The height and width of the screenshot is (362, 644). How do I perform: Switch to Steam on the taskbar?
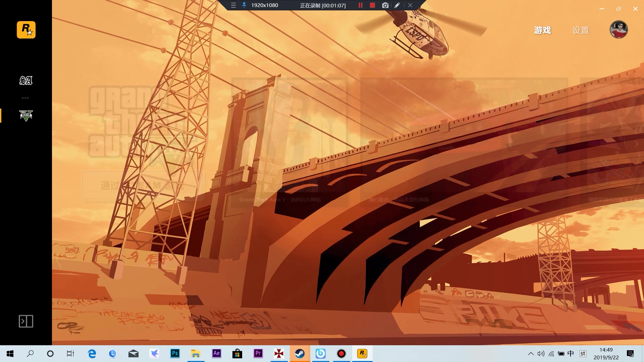(x=300, y=354)
